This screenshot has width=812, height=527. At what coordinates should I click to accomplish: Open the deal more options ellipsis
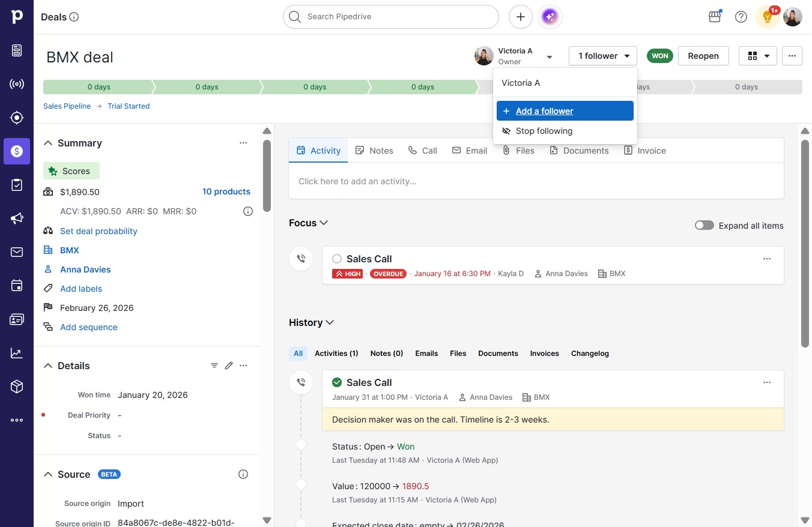click(x=792, y=56)
